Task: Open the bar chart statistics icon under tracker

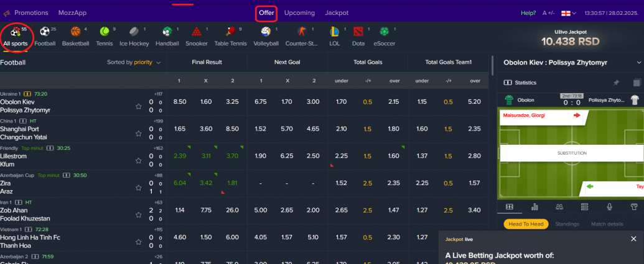Action: [x=534, y=207]
